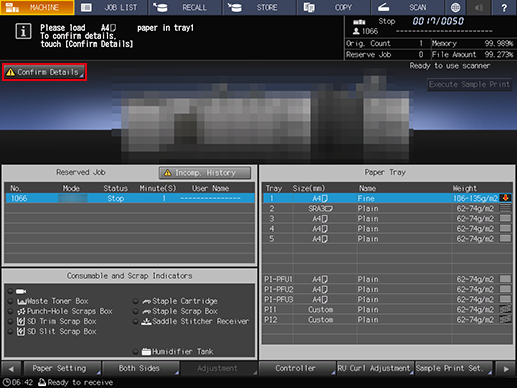Click tray 2 paper level indicator
Image resolution: width=517 pixels, height=388 pixels.
point(505,208)
